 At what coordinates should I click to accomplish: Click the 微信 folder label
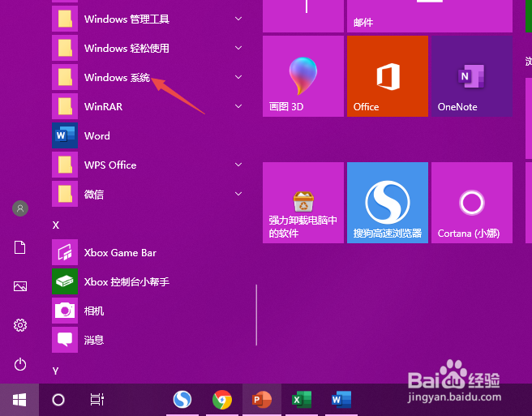point(94,194)
